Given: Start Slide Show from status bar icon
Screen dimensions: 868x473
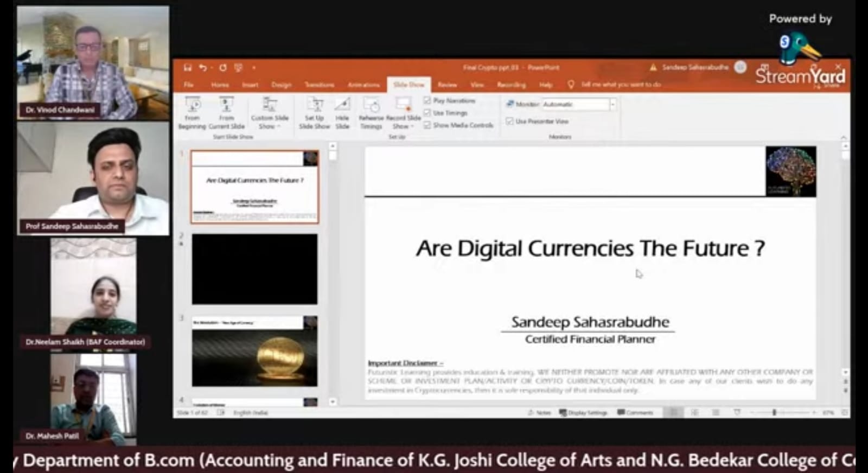Looking at the screenshot, I should (737, 413).
